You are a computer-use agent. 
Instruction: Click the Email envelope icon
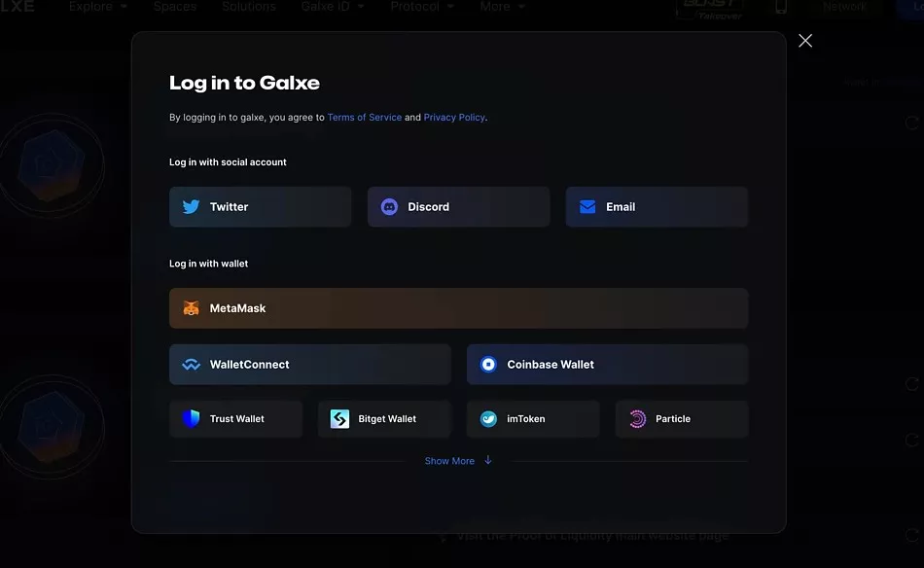tap(586, 206)
